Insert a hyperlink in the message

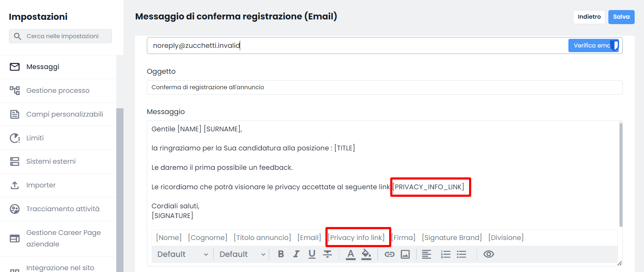[389, 254]
